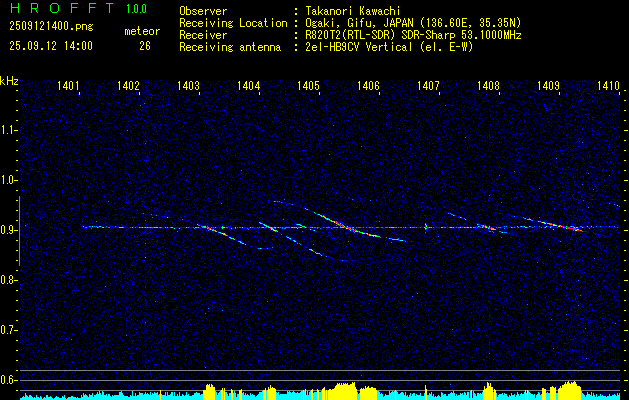The image size is (629, 400).
Task: Click the filename 2509121400.png
Action: click(51, 27)
